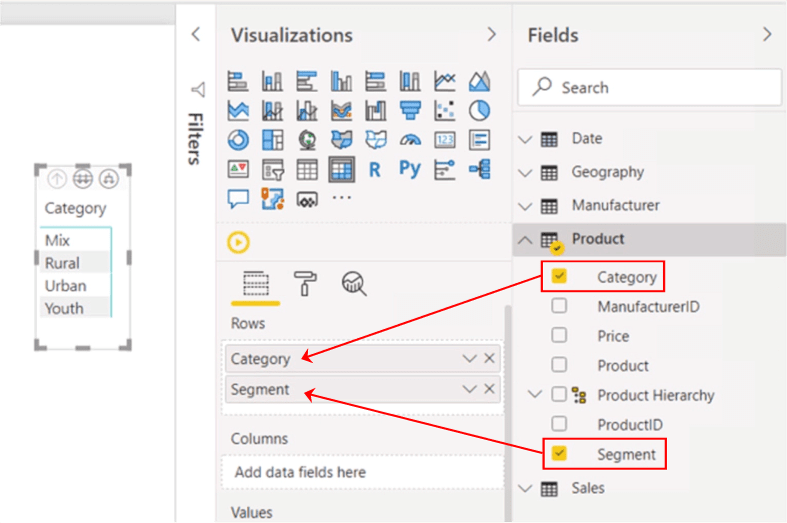Check the Price field checkbox
The height and width of the screenshot is (523, 787).
[x=559, y=336]
